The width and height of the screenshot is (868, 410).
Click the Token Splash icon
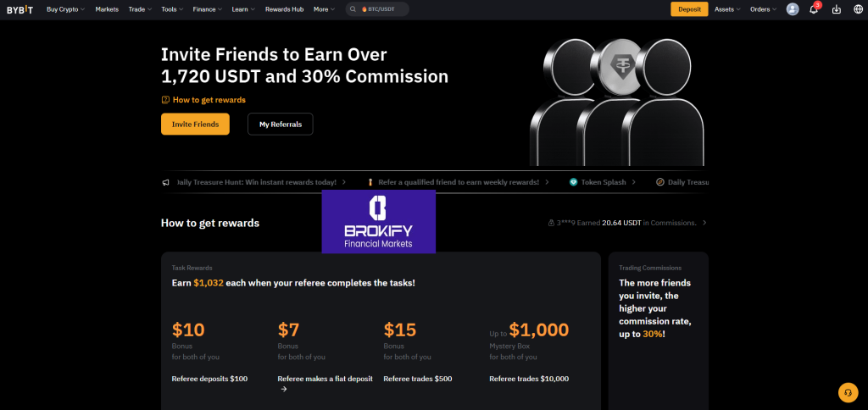pos(574,182)
